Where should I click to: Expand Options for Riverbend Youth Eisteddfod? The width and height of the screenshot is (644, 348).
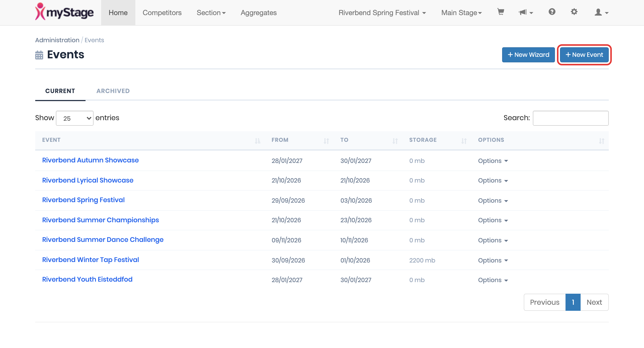pos(493,280)
